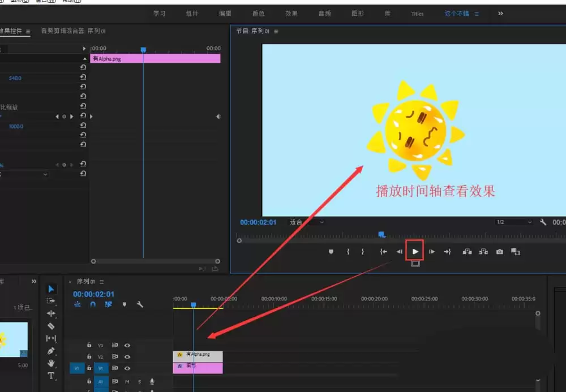Toggle the eye to hide track V2 output
The image size is (566, 392).
(x=127, y=356)
